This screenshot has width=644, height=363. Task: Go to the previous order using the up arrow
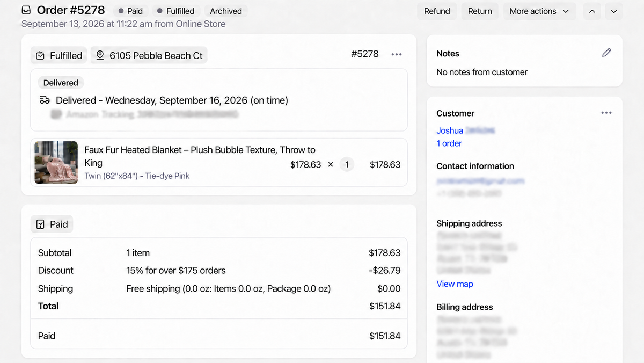coord(592,11)
